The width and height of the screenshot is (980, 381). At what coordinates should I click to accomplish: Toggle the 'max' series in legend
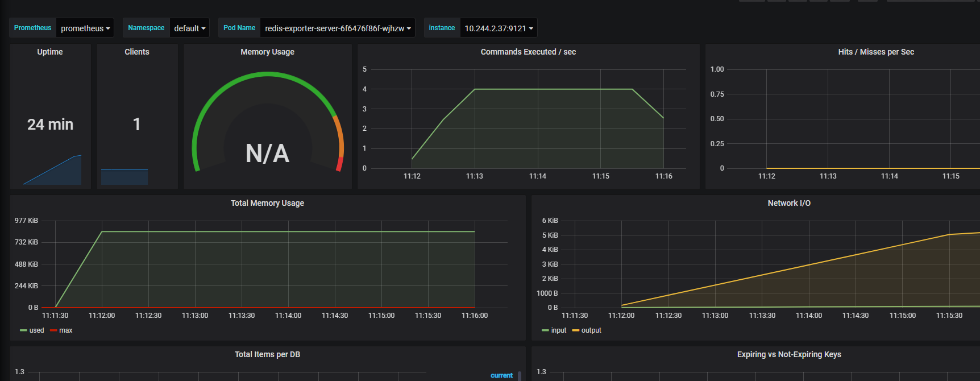[x=66, y=330]
